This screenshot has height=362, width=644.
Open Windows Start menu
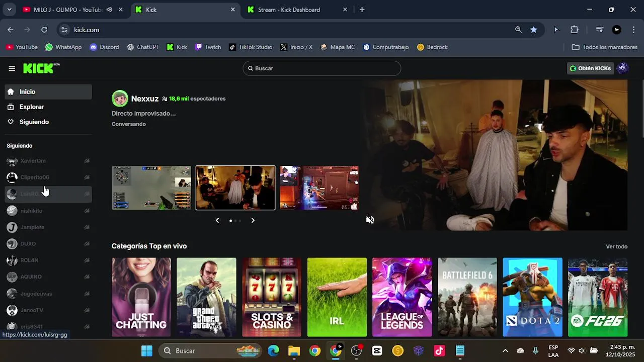(x=147, y=350)
